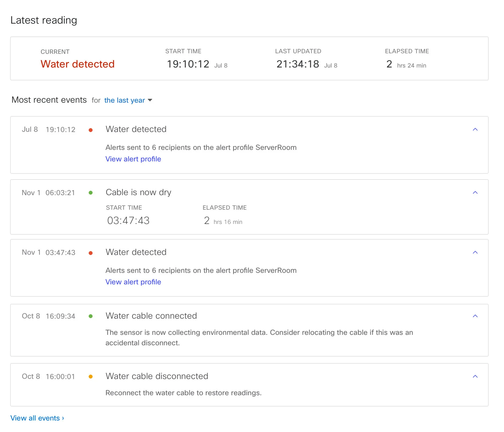Click the '2 hrs 16 min' elapsed value
Screen dimensions: 504x432
pos(223,221)
